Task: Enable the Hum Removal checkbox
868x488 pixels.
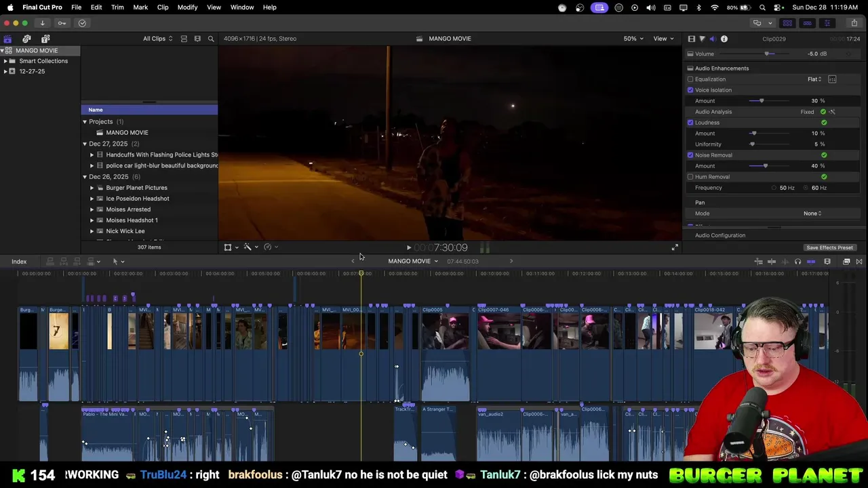Action: [690, 177]
